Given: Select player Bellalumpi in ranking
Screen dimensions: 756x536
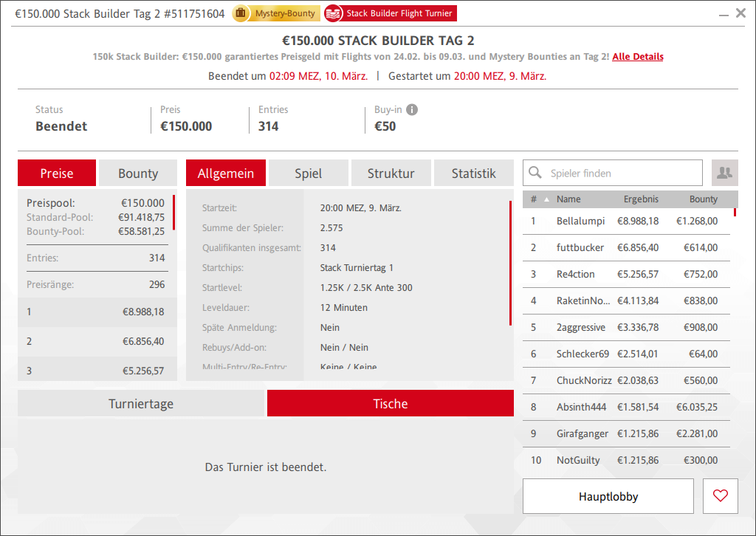Looking at the screenshot, I should tap(626, 221).
